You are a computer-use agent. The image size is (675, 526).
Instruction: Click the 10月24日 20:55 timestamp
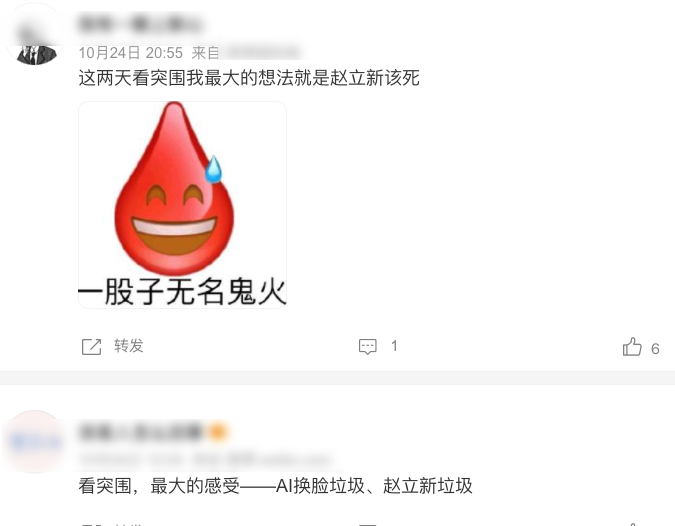tap(130, 53)
